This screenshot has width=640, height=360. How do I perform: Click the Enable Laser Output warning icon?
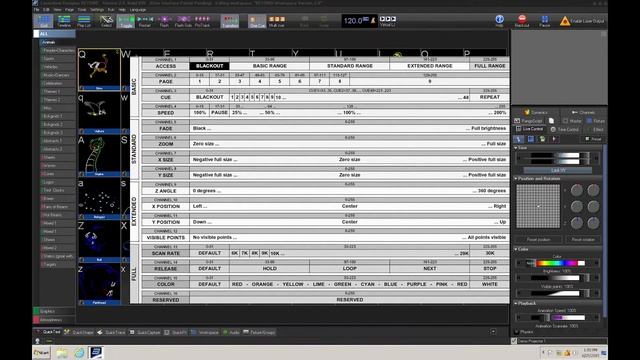[x=565, y=21]
